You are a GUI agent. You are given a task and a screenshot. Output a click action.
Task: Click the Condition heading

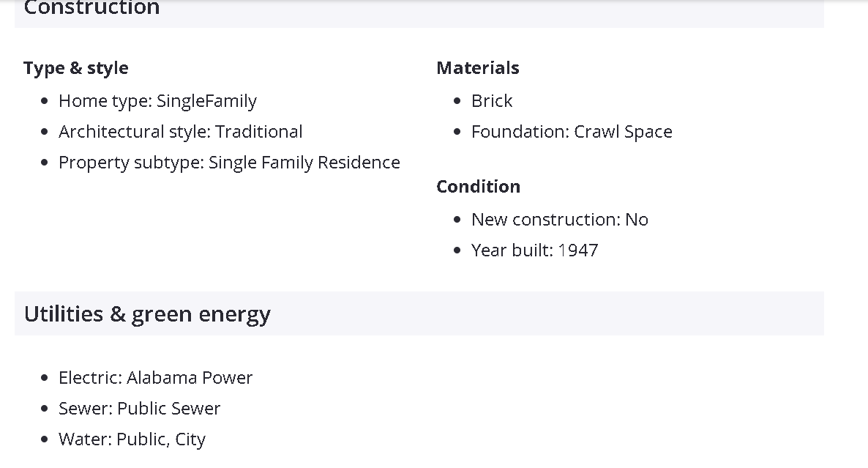pos(478,187)
